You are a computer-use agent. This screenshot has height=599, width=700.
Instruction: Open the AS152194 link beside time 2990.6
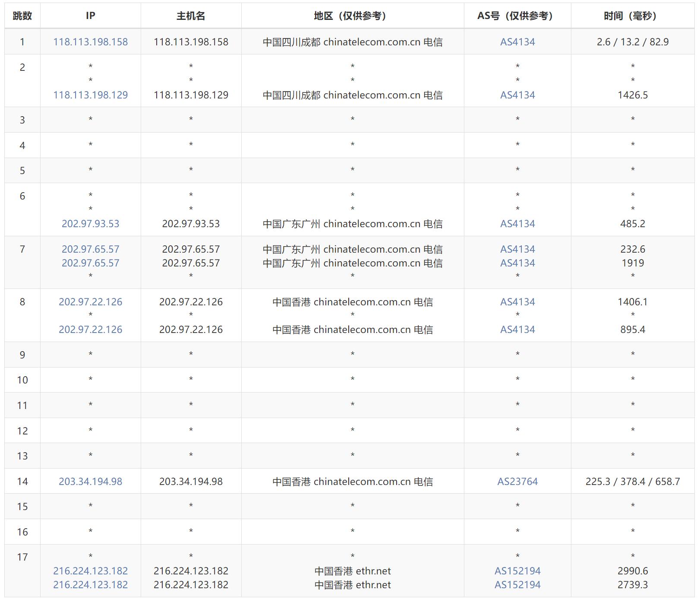pos(517,571)
